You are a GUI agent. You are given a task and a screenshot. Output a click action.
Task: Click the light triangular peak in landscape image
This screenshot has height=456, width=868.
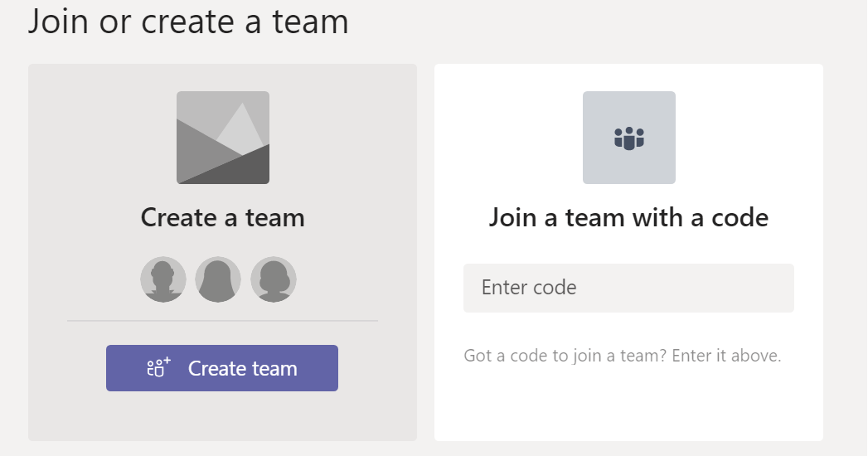[x=242, y=126]
